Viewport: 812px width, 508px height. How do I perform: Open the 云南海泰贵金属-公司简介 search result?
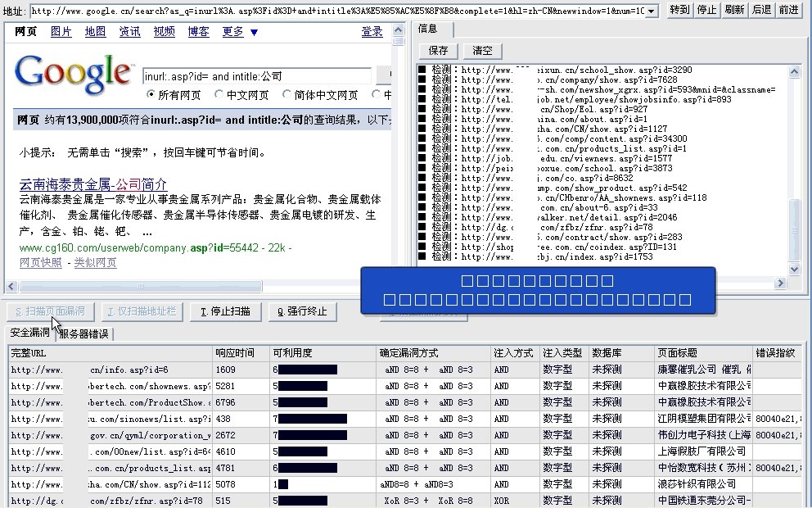pos(92,184)
